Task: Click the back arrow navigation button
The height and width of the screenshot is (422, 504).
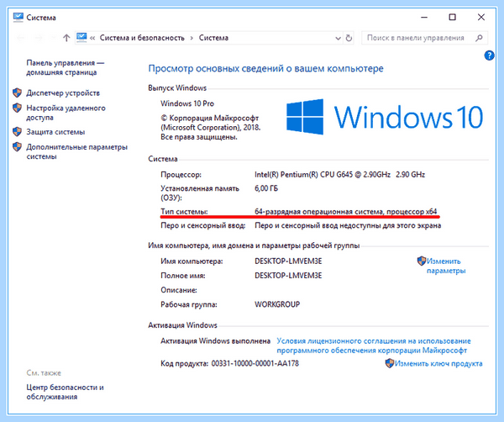Action: point(20,38)
